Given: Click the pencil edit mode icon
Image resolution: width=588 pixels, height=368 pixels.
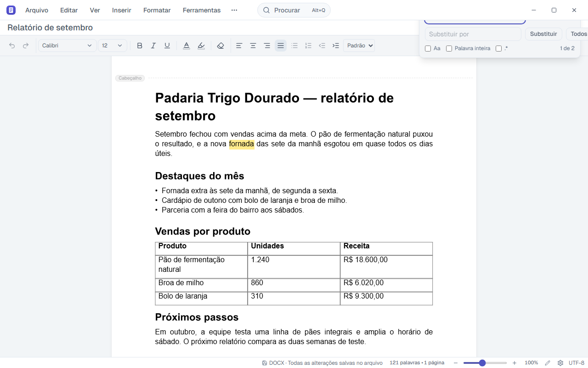Looking at the screenshot, I should 548,363.
